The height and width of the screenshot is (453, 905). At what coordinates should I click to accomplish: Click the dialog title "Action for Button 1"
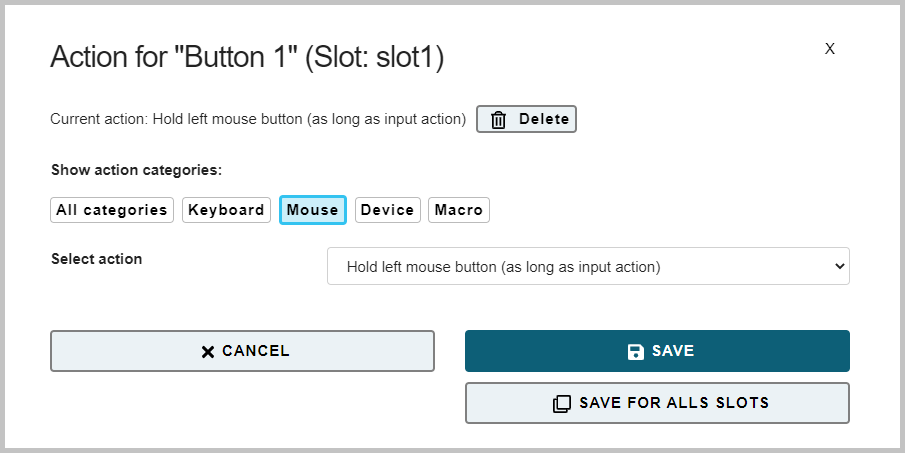pos(247,57)
